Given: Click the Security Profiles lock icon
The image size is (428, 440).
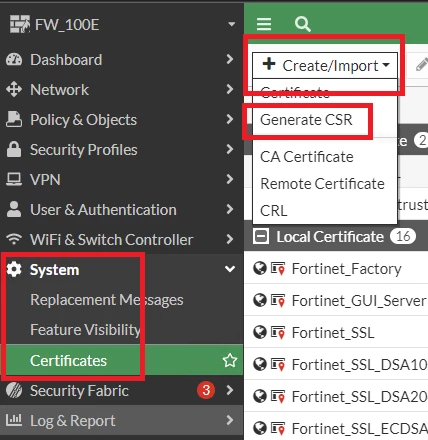Looking at the screenshot, I should (x=14, y=149).
